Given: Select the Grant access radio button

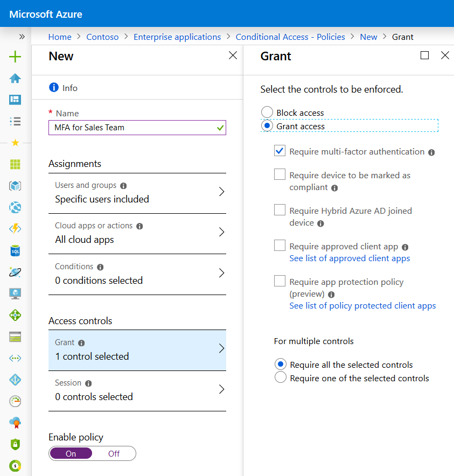Looking at the screenshot, I should pyautogui.click(x=267, y=125).
